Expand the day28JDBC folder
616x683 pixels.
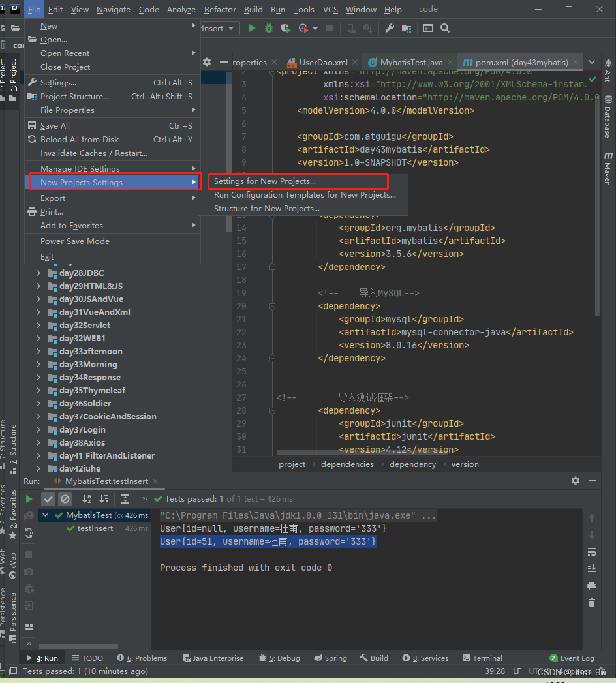click(38, 273)
